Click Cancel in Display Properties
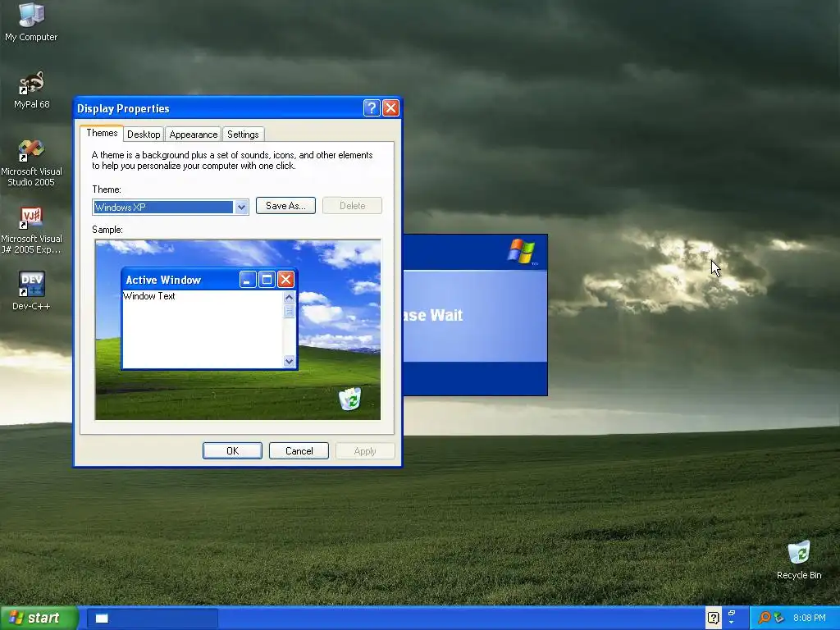 pos(299,451)
